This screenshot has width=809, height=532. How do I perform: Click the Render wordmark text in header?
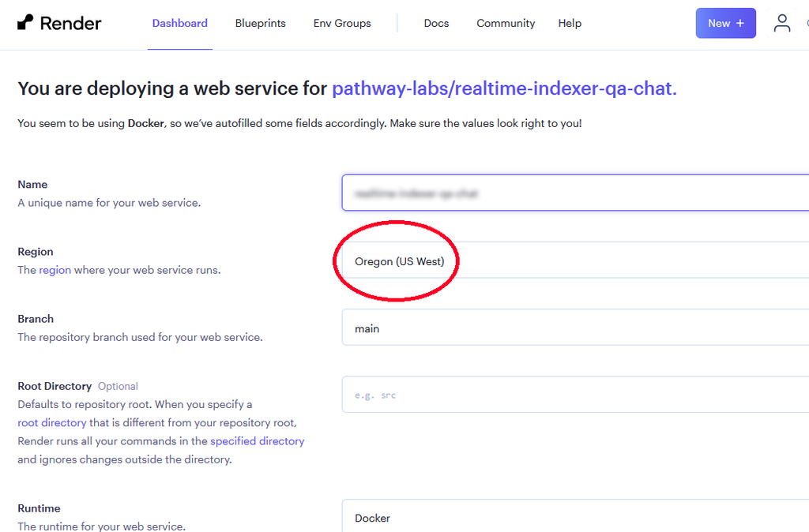(x=70, y=24)
